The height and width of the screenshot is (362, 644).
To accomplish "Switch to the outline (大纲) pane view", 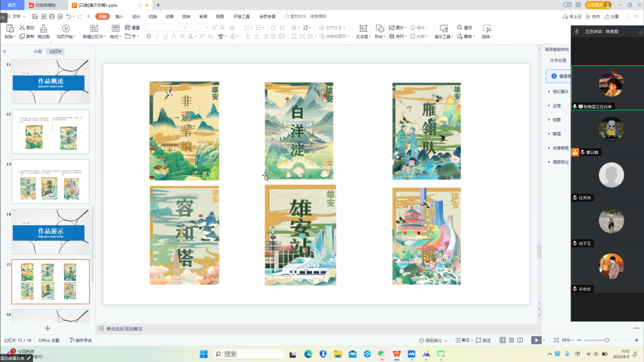I will tap(37, 51).
